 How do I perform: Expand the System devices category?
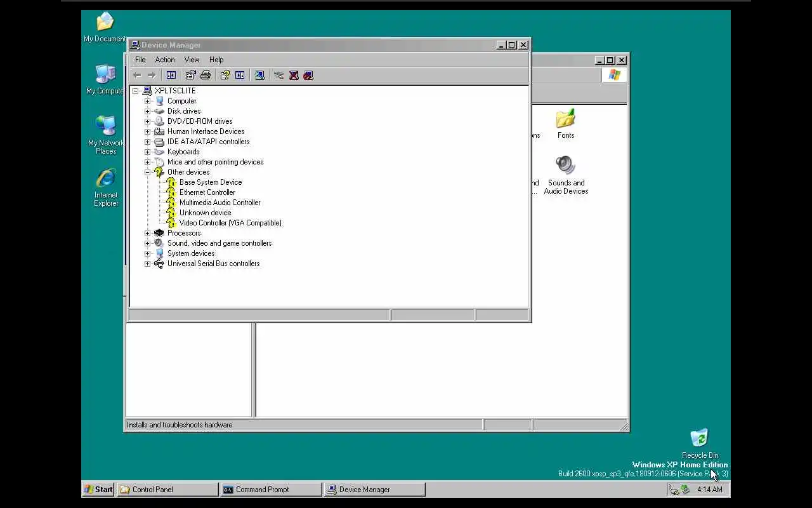148,253
